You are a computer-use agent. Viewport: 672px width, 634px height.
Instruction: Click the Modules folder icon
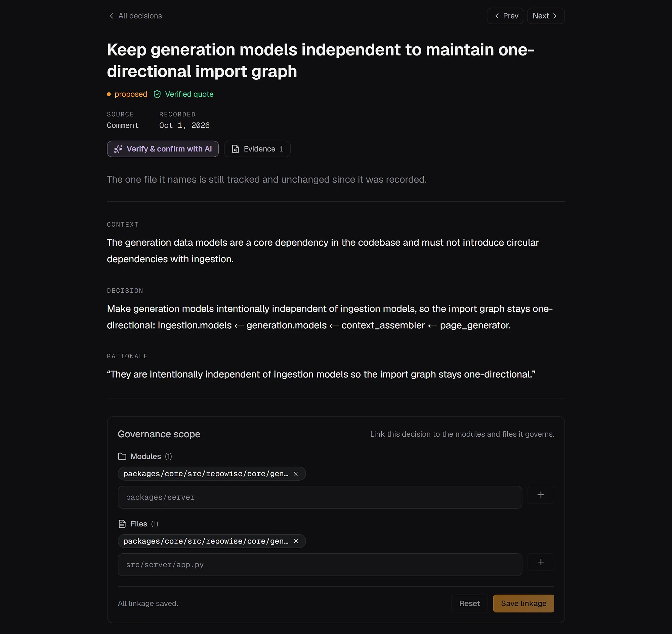tap(122, 457)
